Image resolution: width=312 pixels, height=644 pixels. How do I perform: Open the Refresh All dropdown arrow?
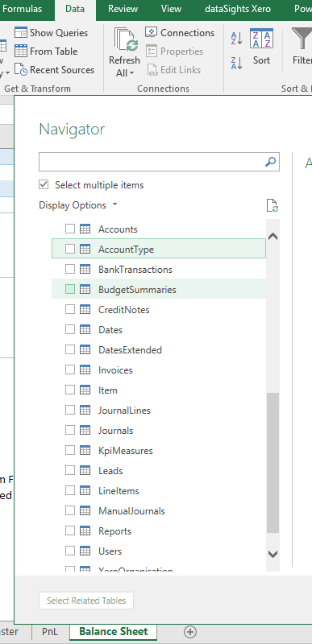[132, 73]
